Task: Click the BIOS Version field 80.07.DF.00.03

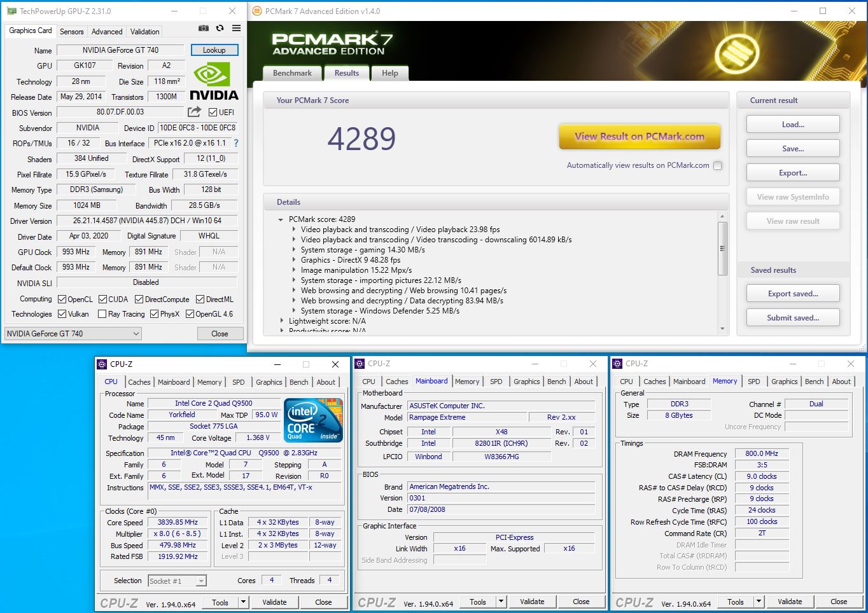Action: click(x=120, y=112)
